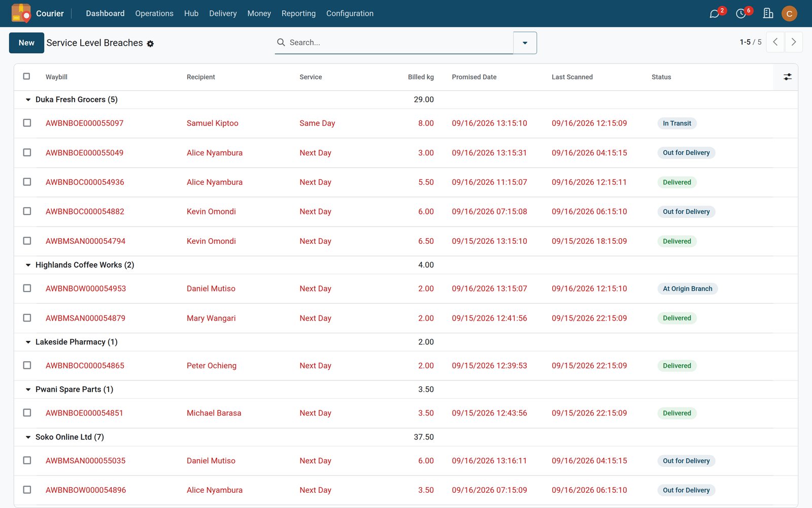Click the New button

[x=26, y=43]
